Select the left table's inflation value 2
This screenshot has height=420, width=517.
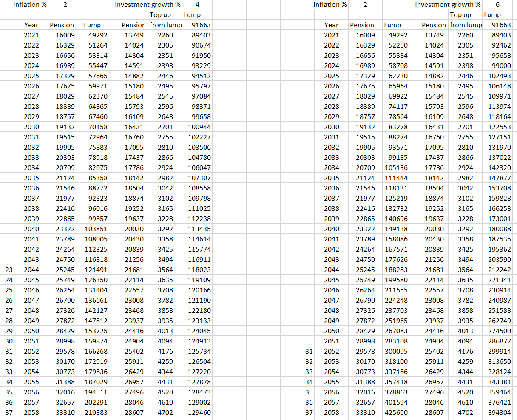coord(65,5)
